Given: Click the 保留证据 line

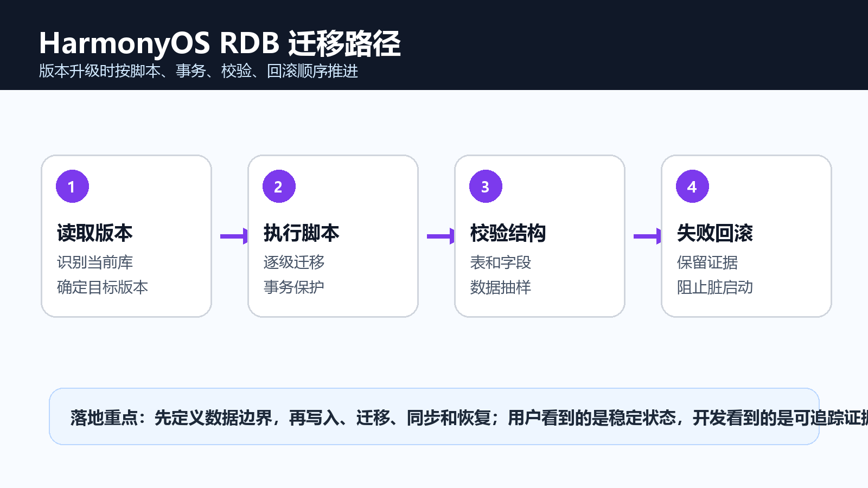Looking at the screenshot, I should click(x=707, y=262).
